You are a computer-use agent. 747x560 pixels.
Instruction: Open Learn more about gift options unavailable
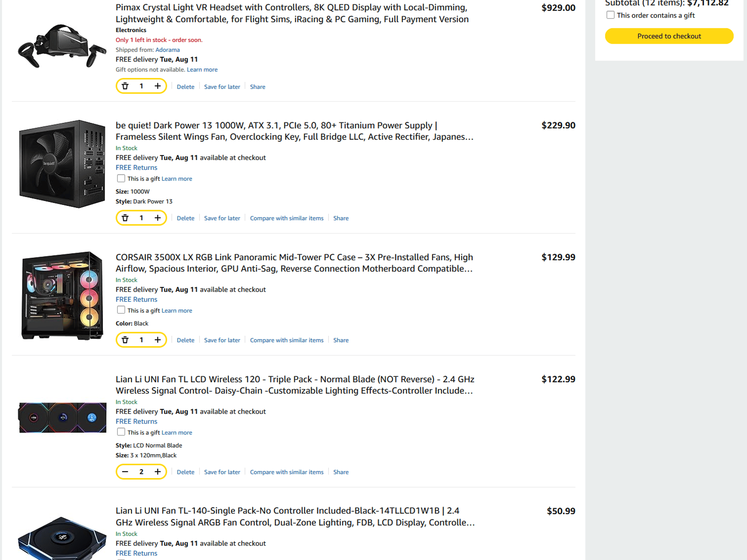(x=202, y=70)
